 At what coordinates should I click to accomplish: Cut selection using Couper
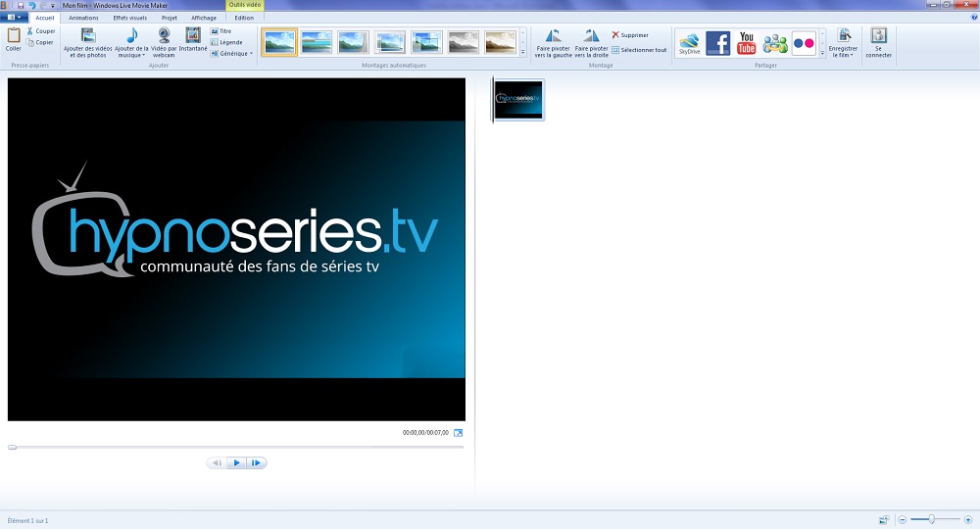click(x=41, y=30)
